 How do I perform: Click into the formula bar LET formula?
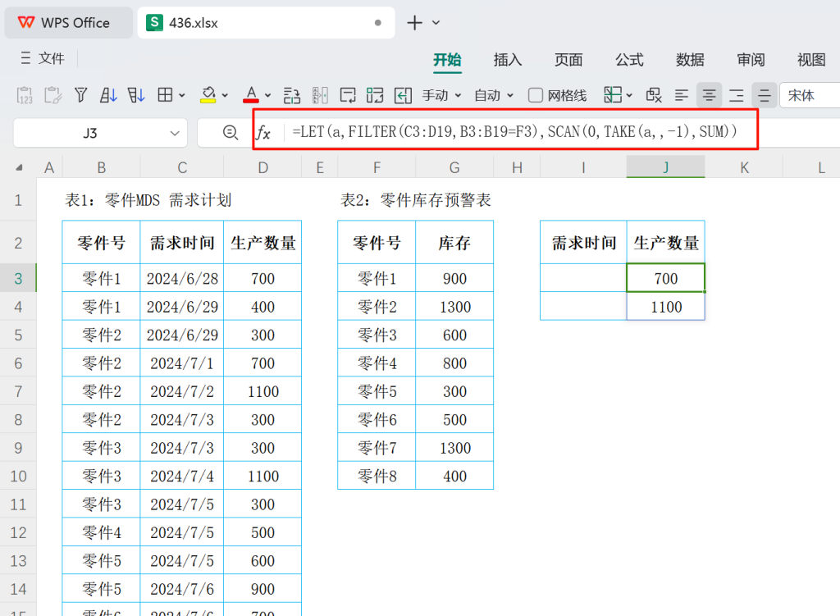click(514, 131)
